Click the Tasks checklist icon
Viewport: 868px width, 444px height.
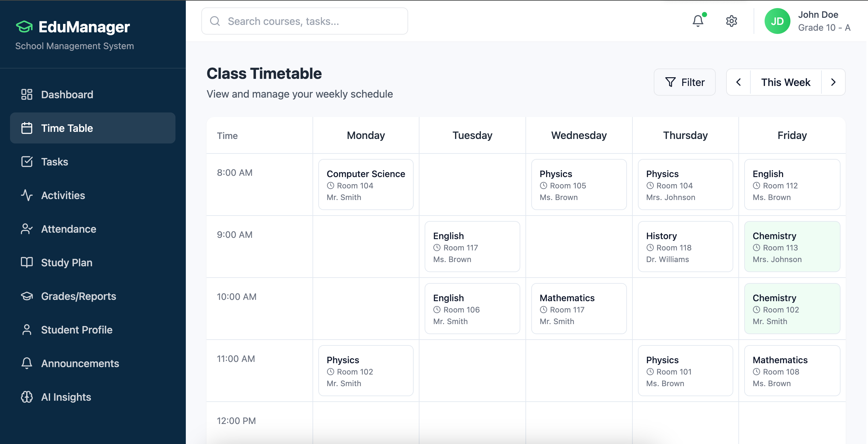[26, 162]
